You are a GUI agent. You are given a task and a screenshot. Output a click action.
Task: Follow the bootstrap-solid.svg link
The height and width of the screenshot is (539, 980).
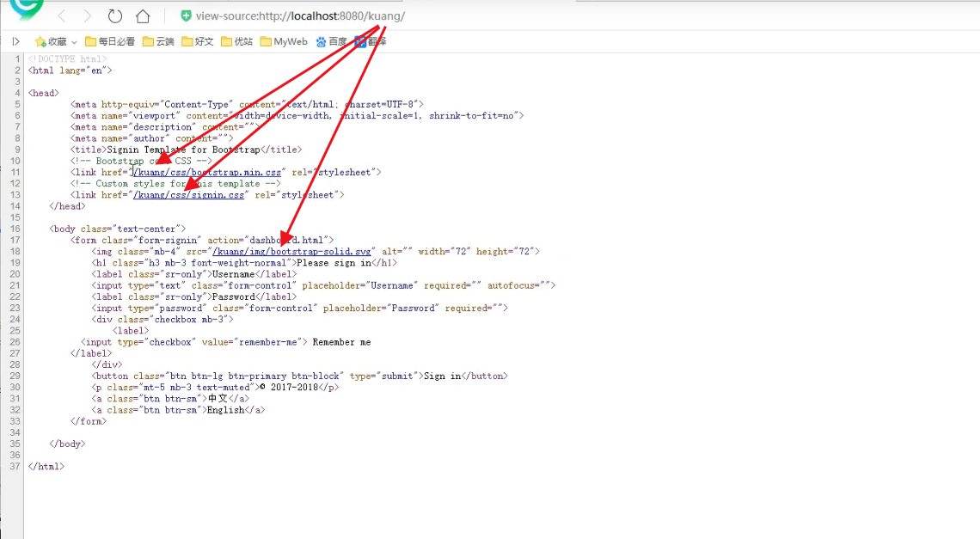coord(292,251)
